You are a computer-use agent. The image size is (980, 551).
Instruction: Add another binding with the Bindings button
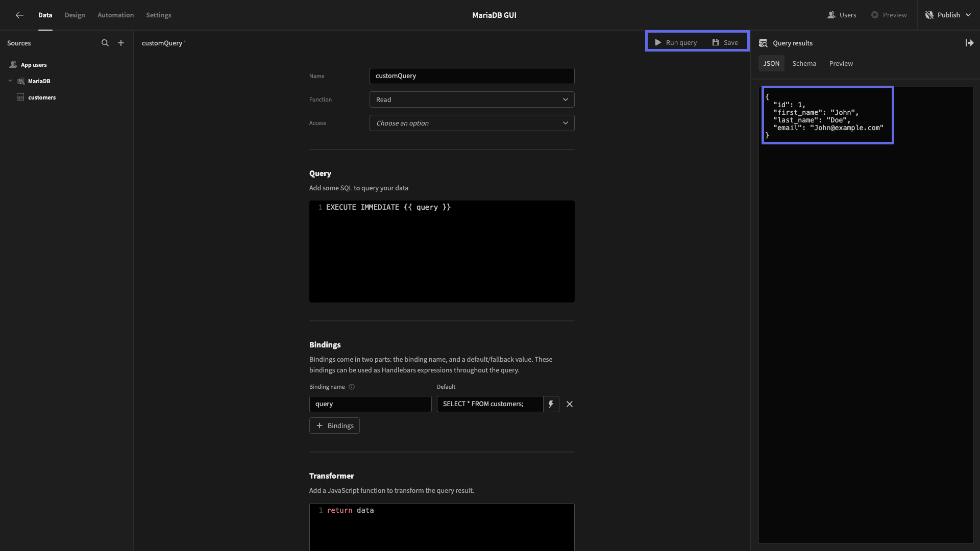tap(334, 425)
